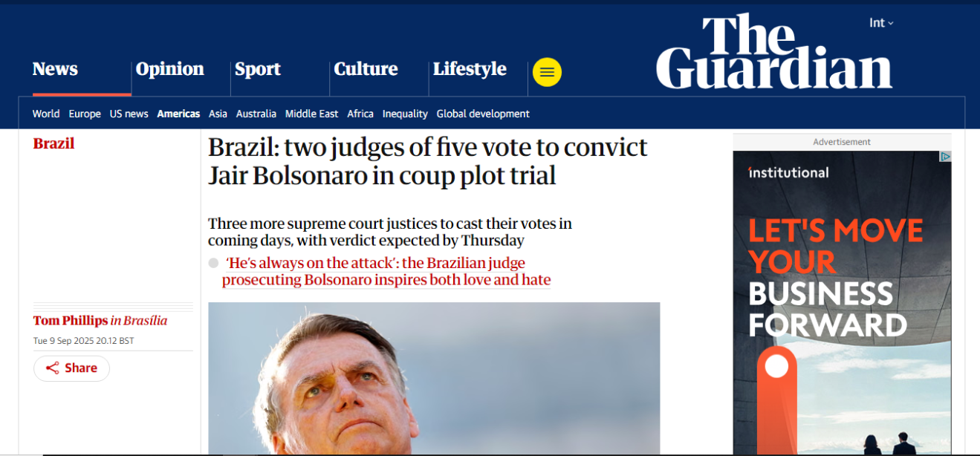The image size is (980, 456).
Task: Click The Guardian logo
Action: [773, 52]
